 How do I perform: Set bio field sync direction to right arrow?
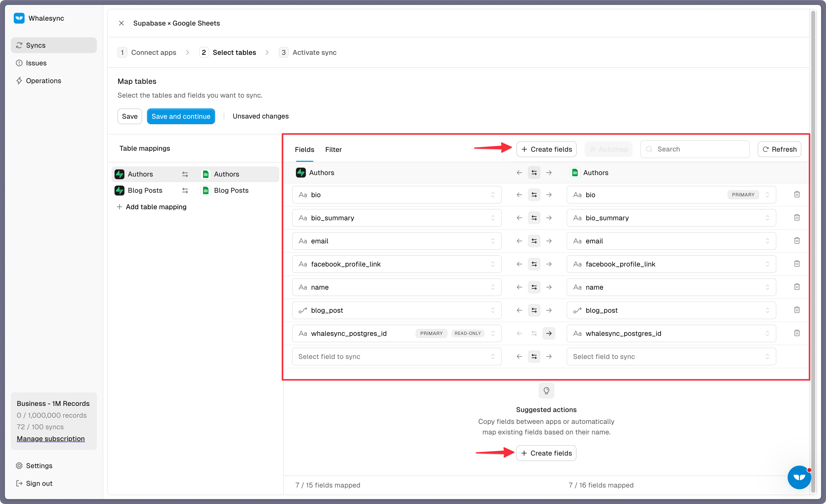click(x=549, y=195)
